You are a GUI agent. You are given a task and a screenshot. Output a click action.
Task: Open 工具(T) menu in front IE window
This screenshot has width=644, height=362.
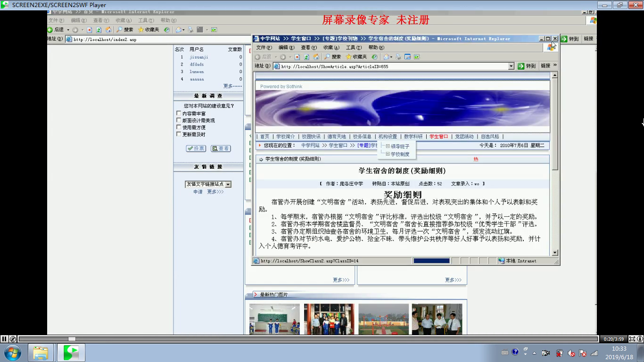354,48
